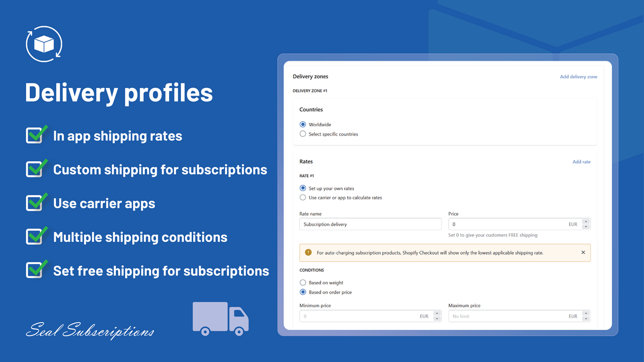Click the Maximum price input field

pyautogui.click(x=519, y=316)
